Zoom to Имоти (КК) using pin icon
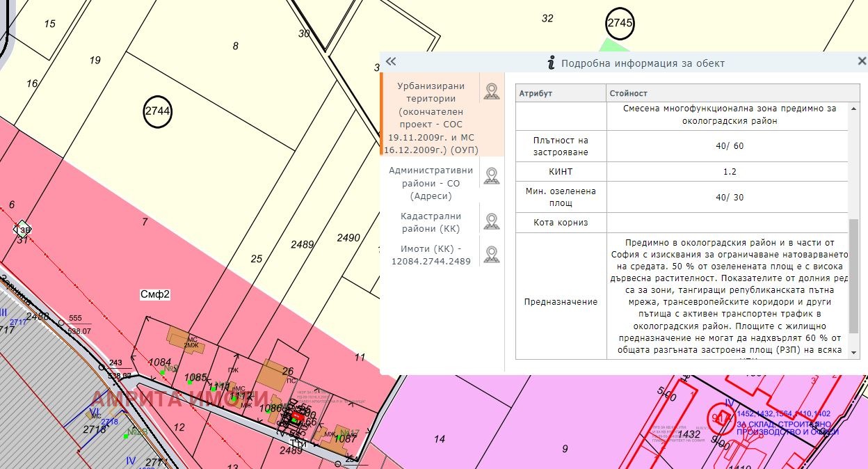 pos(492,255)
